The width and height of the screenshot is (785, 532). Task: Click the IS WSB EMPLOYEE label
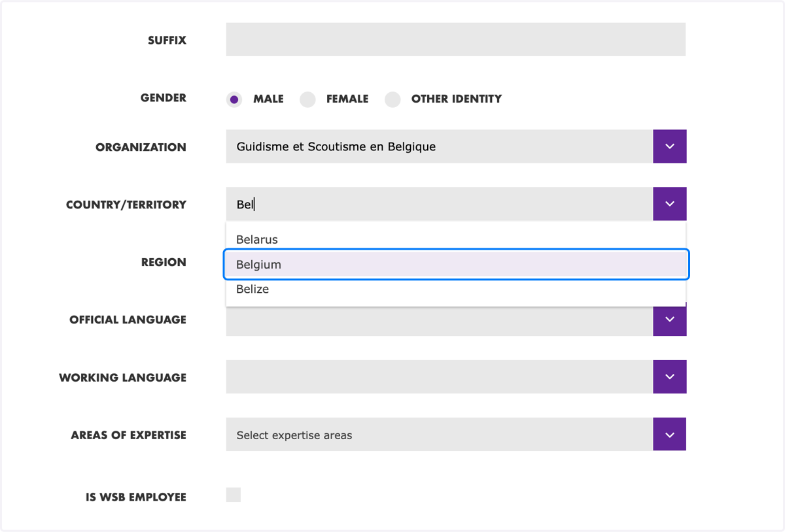(136, 497)
